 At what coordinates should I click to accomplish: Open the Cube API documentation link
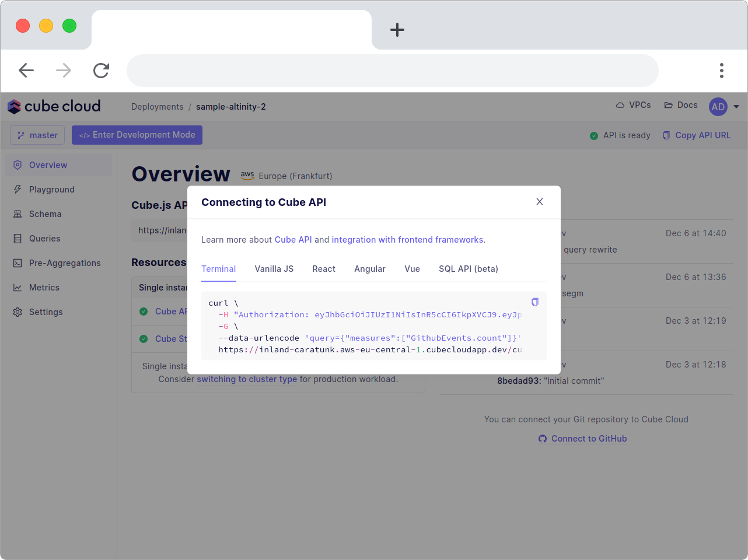coord(293,240)
